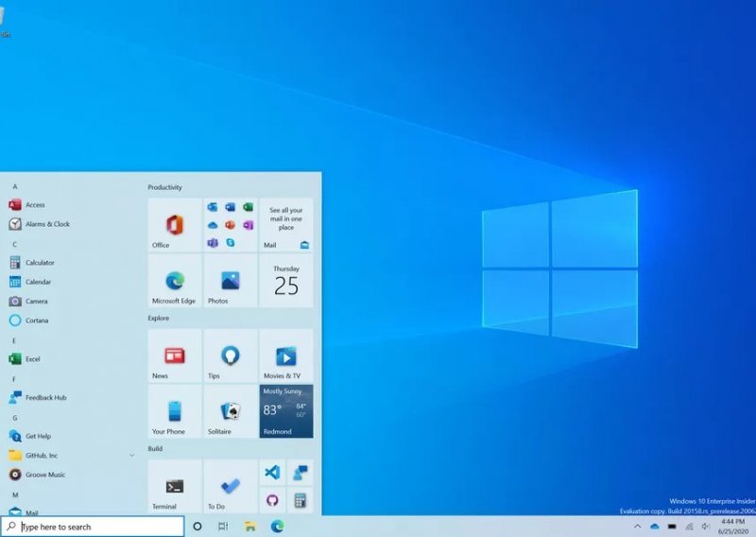Viewport: 756px width, 537px height.
Task: Launch the Solitaire tile
Action: 231,411
